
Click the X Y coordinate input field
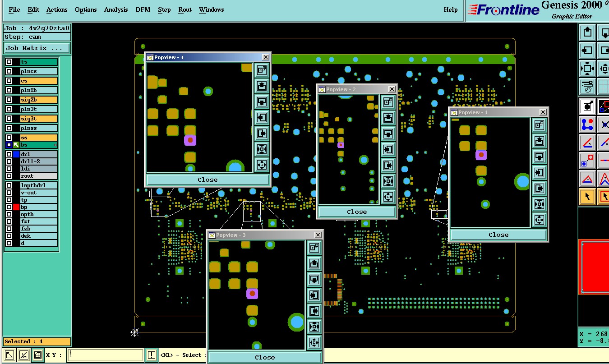click(105, 355)
